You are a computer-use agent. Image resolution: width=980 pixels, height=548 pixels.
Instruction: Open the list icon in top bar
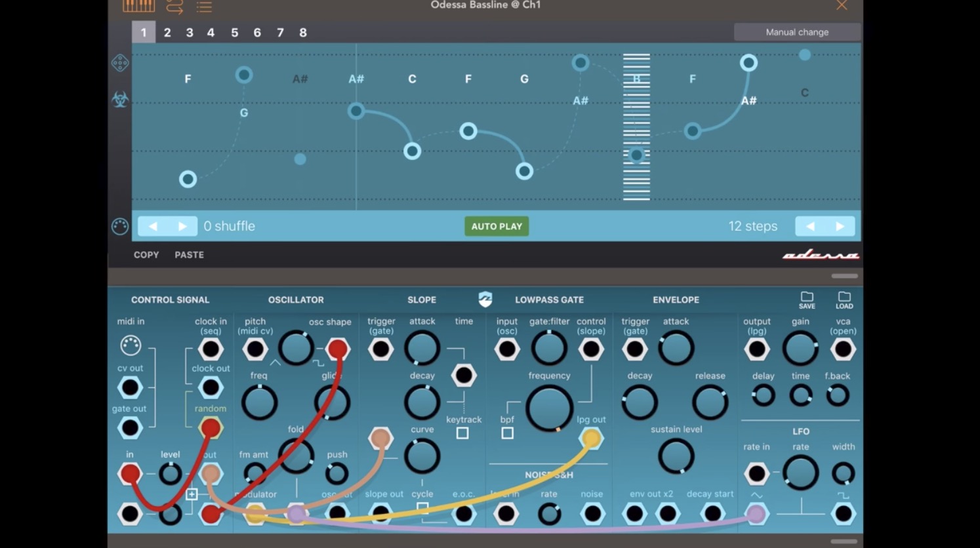[x=204, y=7]
